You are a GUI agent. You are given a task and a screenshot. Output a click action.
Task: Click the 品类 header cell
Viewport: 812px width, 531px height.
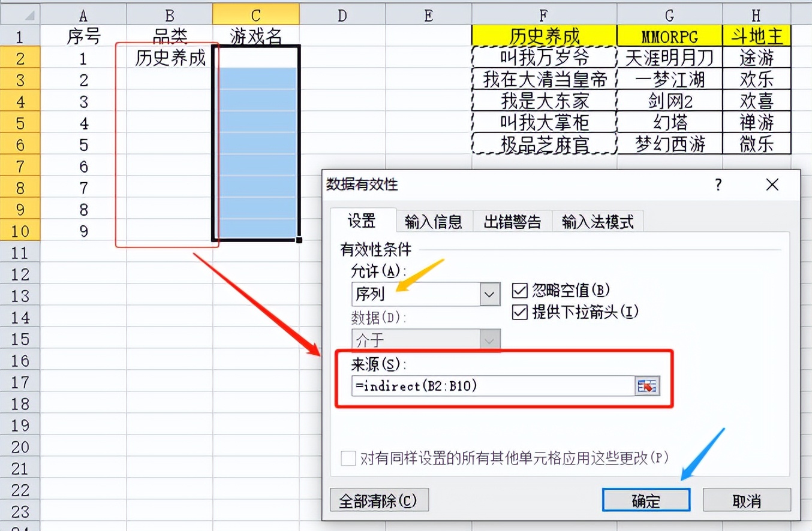click(170, 37)
